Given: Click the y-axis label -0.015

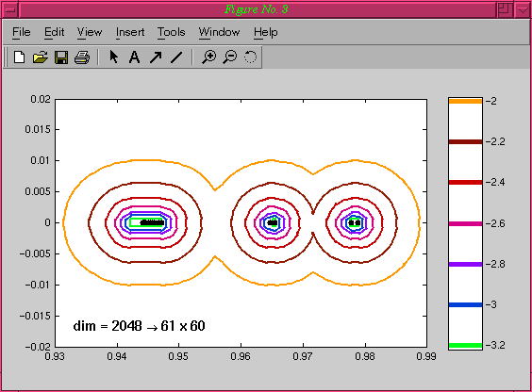Looking at the screenshot, I should pyautogui.click(x=35, y=316).
